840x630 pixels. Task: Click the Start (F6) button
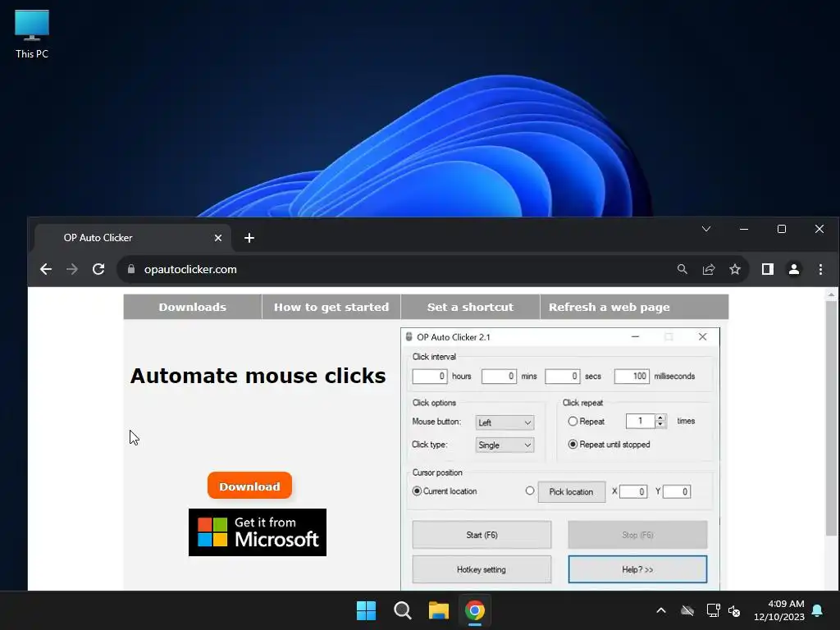click(x=482, y=535)
